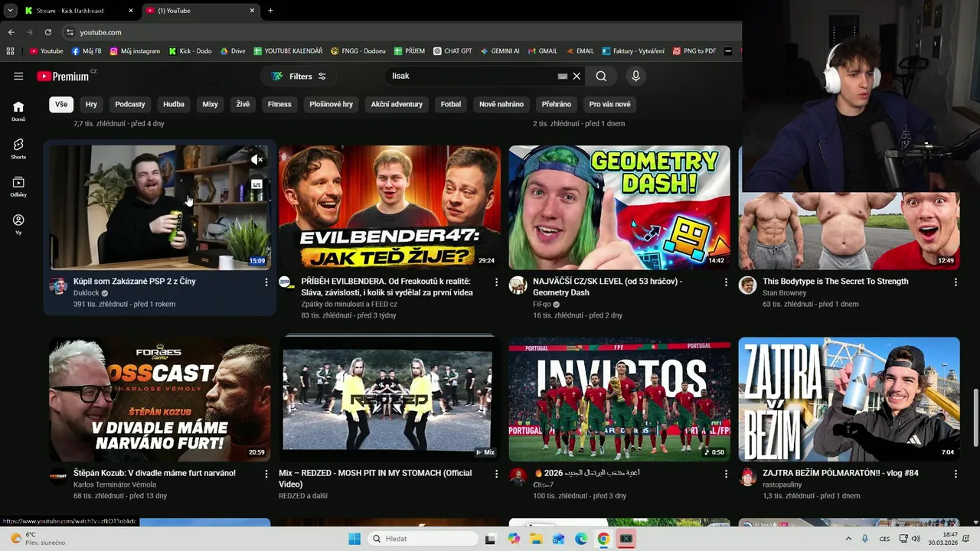Open the on-screen keyboard icon in search
Viewport: 980px width, 551px height.
click(x=562, y=77)
